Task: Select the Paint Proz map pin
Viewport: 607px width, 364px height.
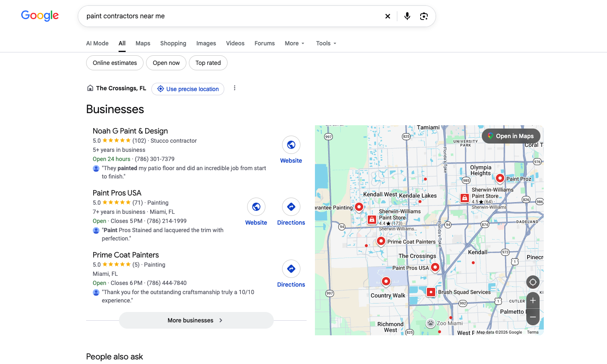Action: [x=500, y=178]
